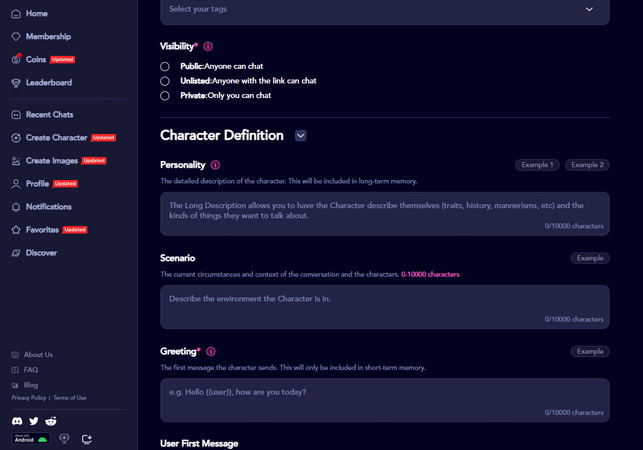Click the Visibility info icon

(208, 47)
